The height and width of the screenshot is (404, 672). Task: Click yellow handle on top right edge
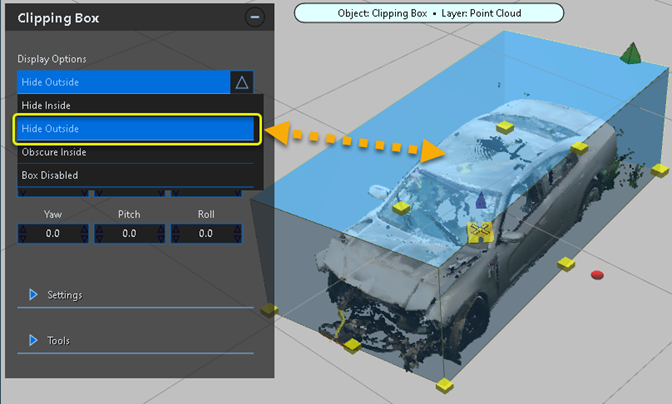click(x=579, y=148)
